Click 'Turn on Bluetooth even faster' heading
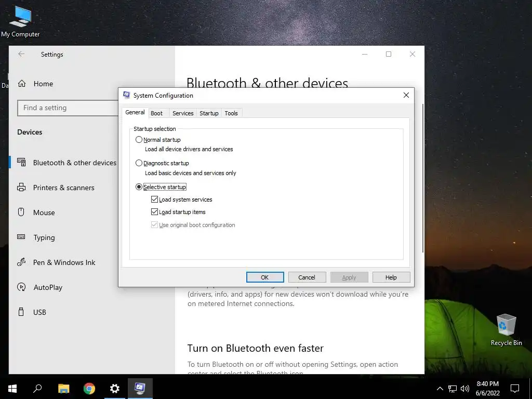Viewport: 532px width, 399px height. point(255,348)
